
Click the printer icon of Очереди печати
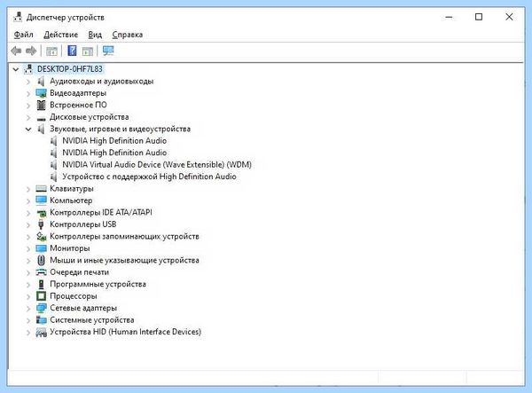(41, 272)
